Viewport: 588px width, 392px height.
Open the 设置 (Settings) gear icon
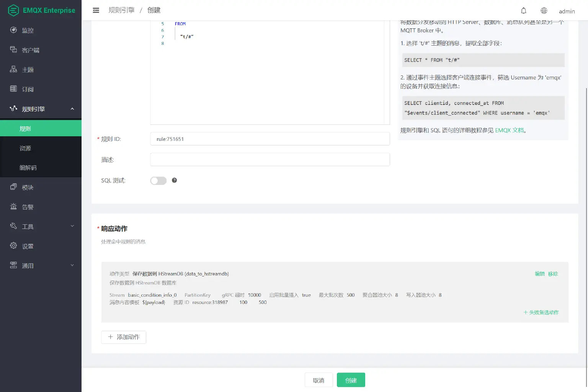[x=14, y=246]
